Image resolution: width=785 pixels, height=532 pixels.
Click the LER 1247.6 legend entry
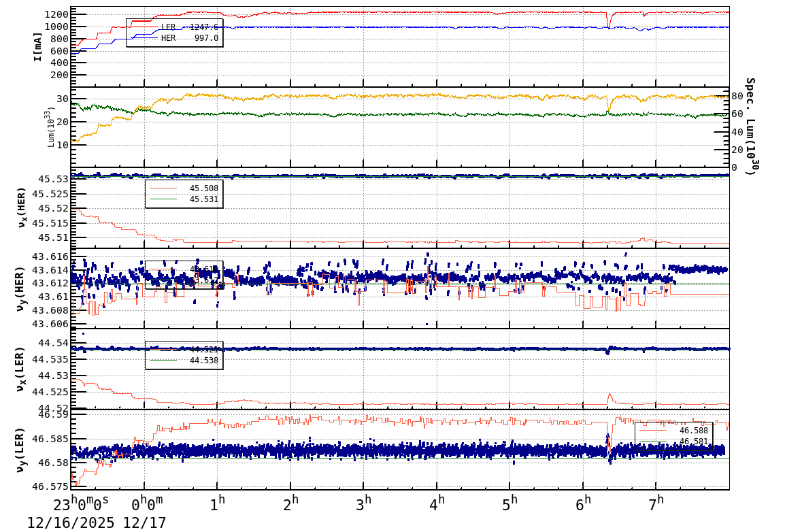click(174, 27)
